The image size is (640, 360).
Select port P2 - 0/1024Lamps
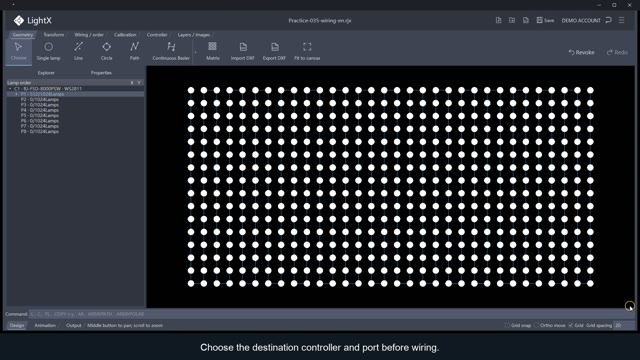(40, 100)
